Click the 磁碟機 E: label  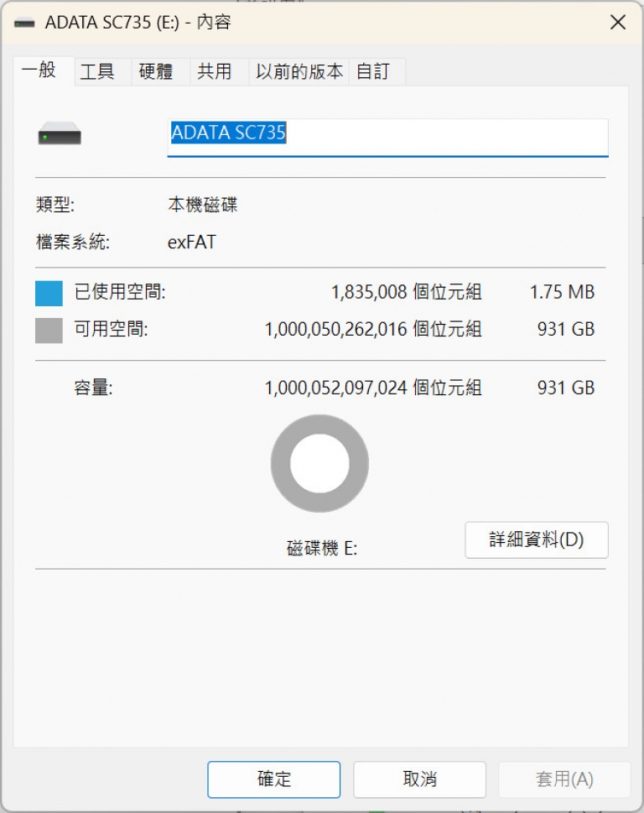pyautogui.click(x=322, y=549)
